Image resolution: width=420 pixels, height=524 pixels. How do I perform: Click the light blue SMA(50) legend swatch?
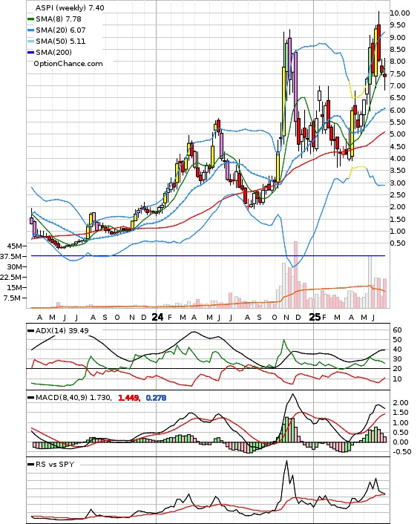click(30, 42)
